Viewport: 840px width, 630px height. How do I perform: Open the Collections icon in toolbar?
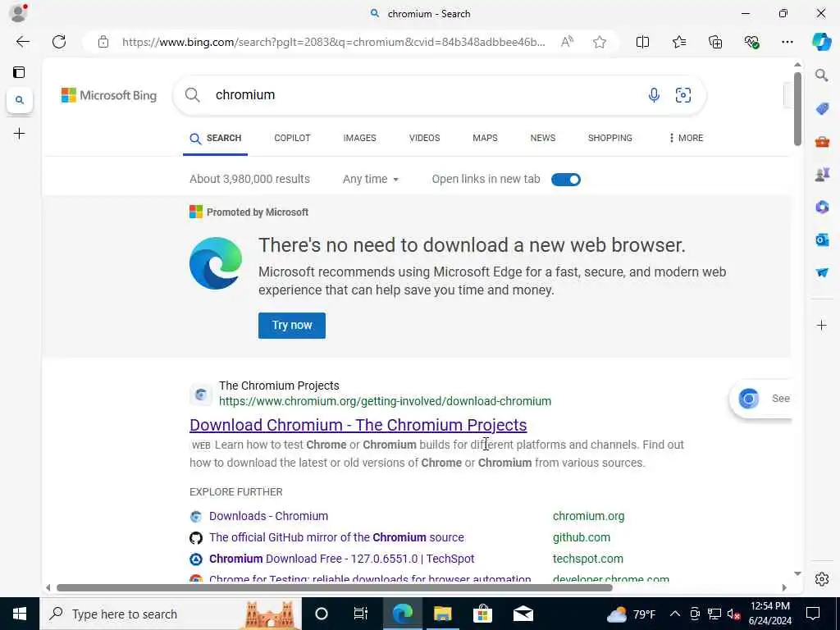(715, 42)
